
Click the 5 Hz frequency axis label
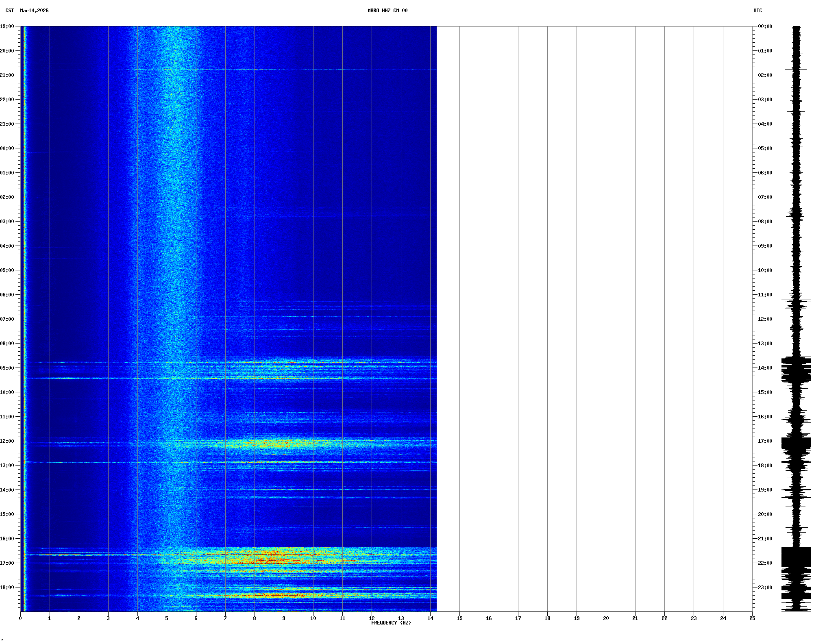coord(167,618)
